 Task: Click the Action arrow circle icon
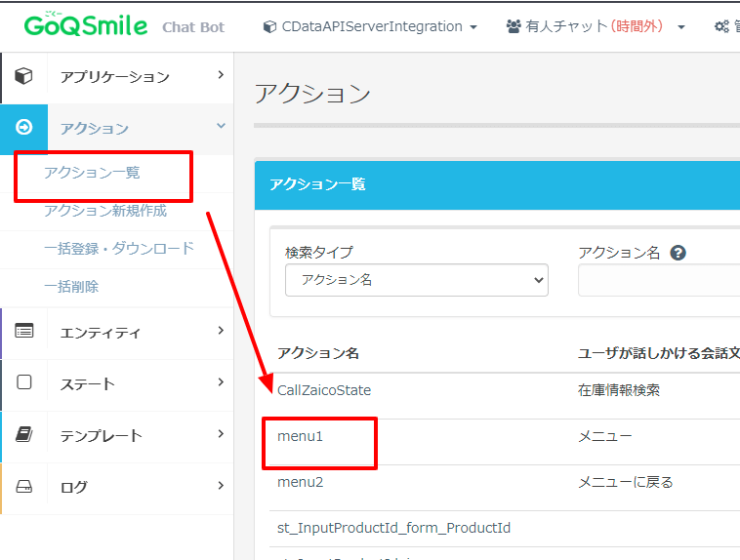coord(24,128)
